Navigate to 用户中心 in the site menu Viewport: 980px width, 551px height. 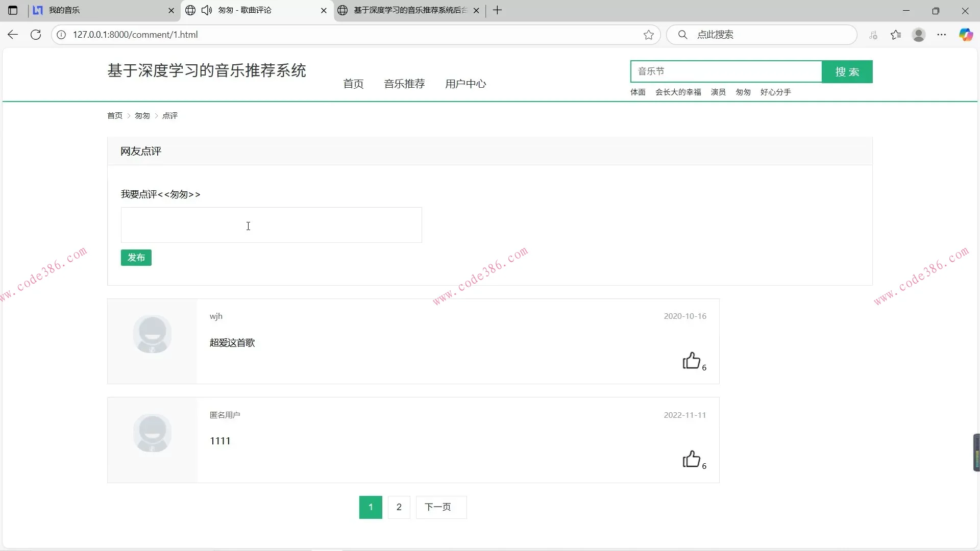click(465, 84)
